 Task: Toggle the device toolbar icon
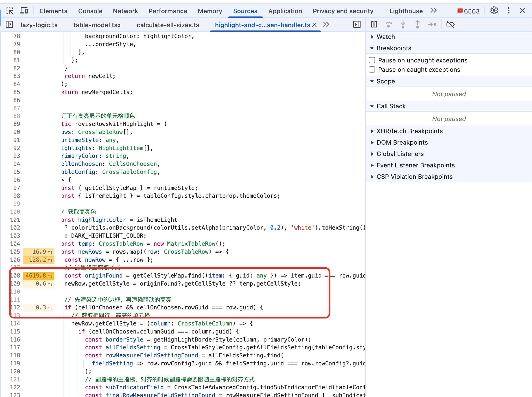pos(24,11)
